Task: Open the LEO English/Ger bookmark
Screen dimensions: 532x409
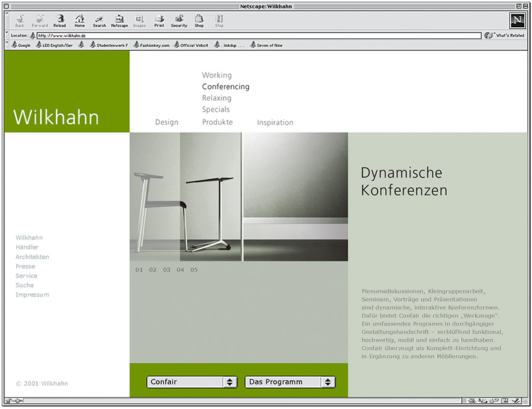Action: (x=55, y=45)
